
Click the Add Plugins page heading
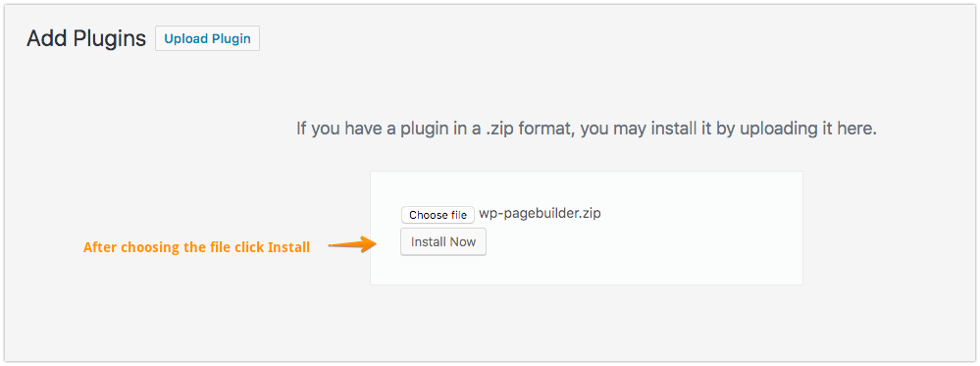86,39
